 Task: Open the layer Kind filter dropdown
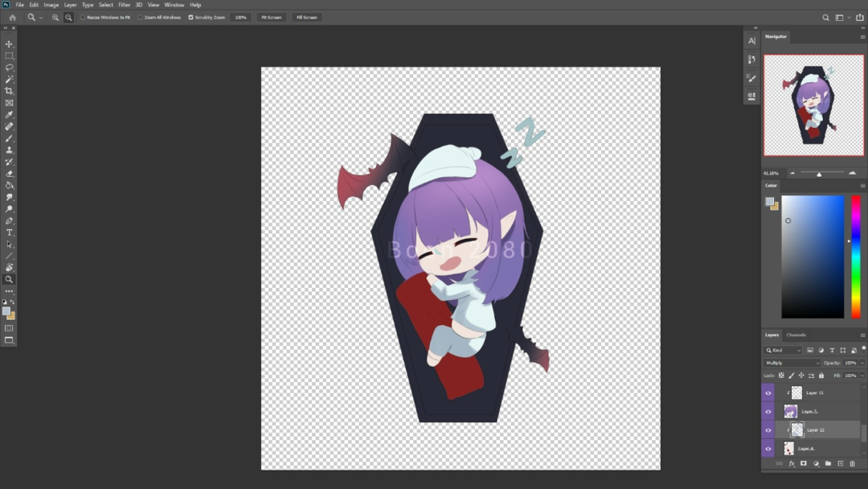784,351
